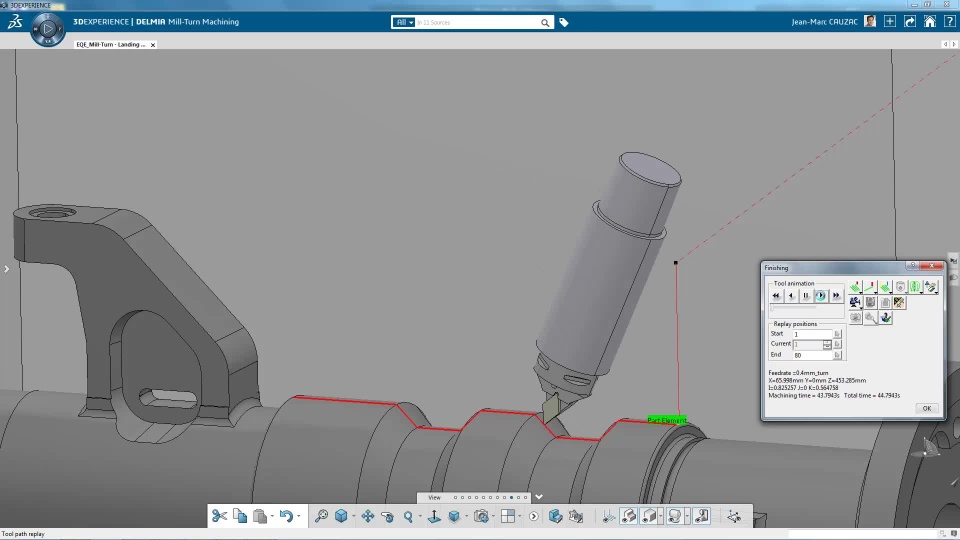The image size is (960, 540).
Task: Select the Pan arrows icon
Action: coord(367,516)
